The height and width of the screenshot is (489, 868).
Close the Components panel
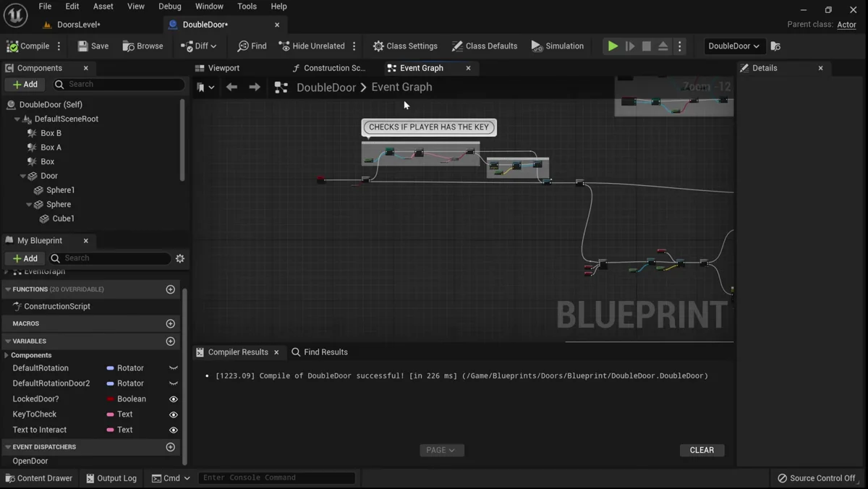click(85, 68)
